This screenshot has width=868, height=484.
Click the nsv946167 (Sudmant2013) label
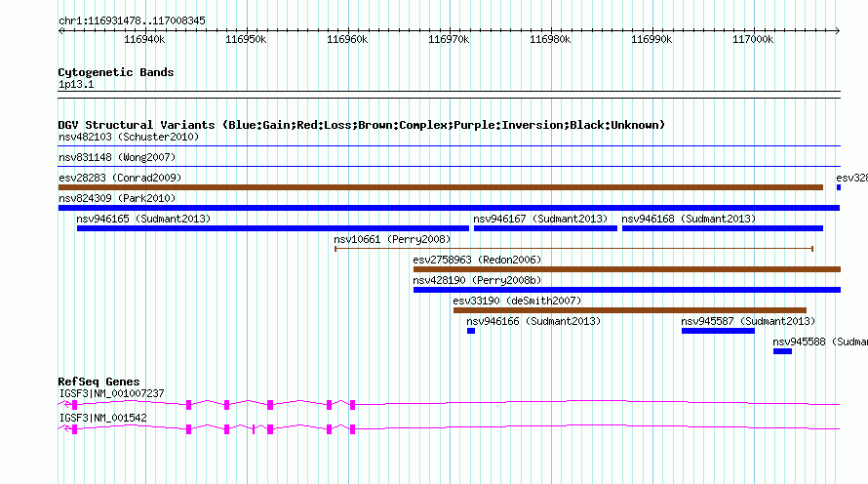click(x=540, y=219)
